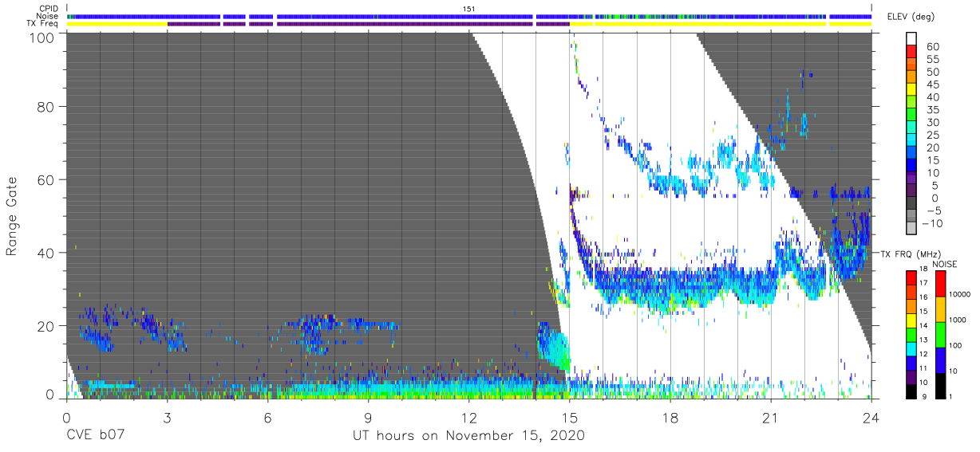Click the 'ELEV (deg)' colorbar title
Viewport: 980px width, 452px height.
tap(911, 17)
